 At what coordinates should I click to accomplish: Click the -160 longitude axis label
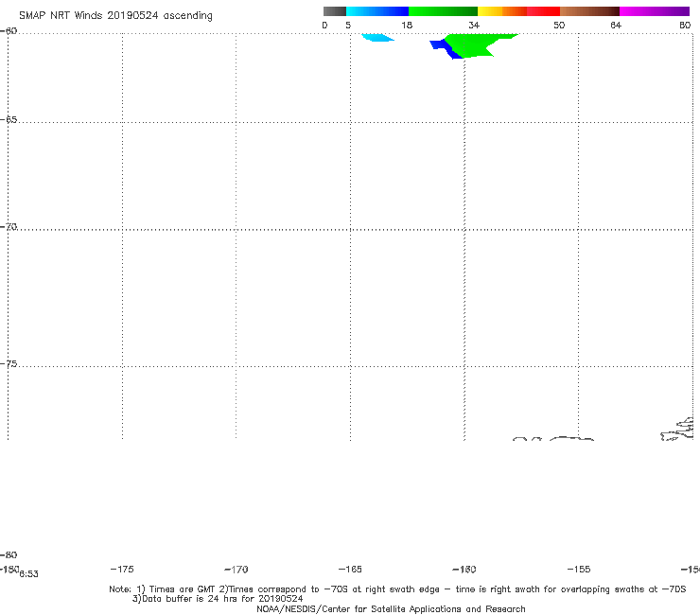(464, 570)
